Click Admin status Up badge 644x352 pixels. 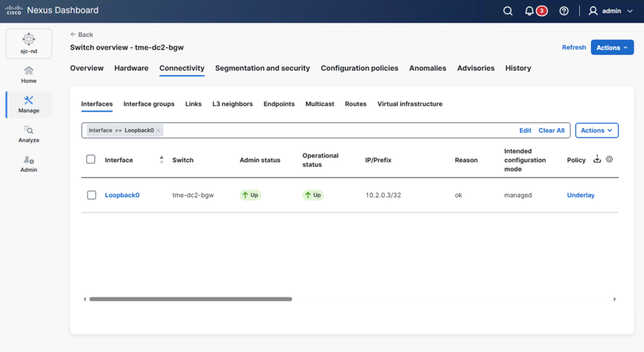tap(250, 195)
